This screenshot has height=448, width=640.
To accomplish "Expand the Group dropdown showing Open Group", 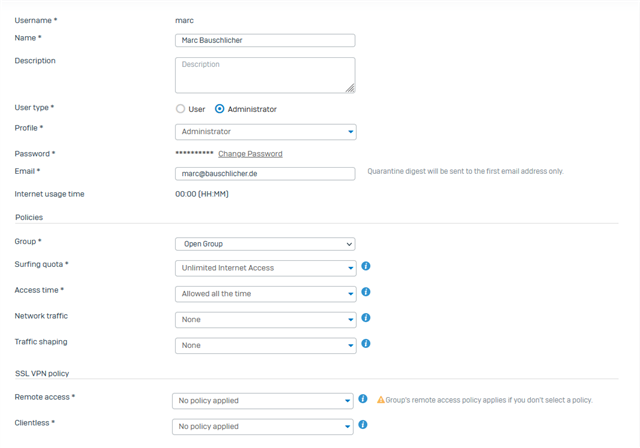I will [265, 244].
